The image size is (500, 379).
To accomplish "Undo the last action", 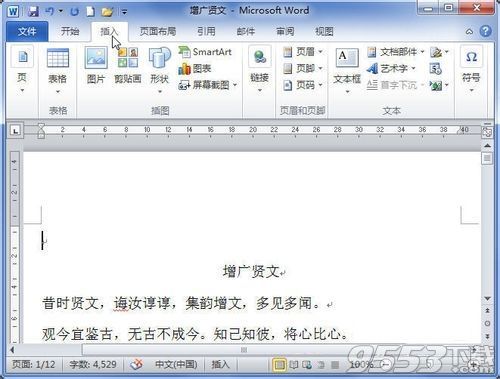I will (x=49, y=12).
